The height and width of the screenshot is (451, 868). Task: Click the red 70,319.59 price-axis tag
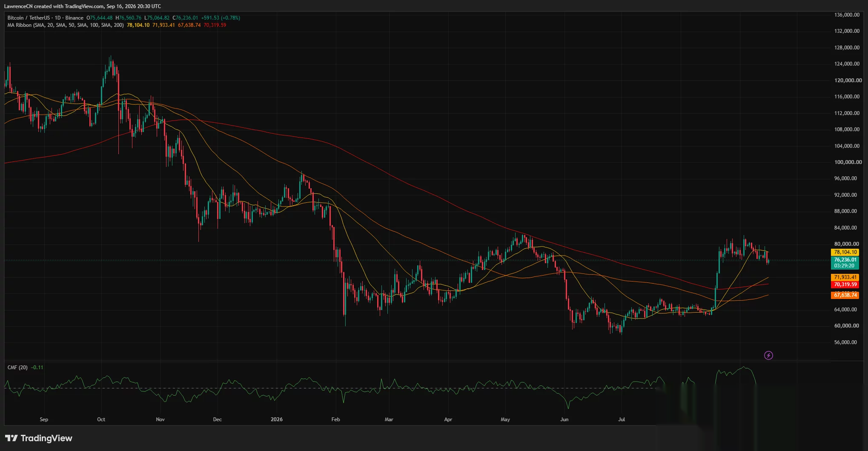[845, 284]
